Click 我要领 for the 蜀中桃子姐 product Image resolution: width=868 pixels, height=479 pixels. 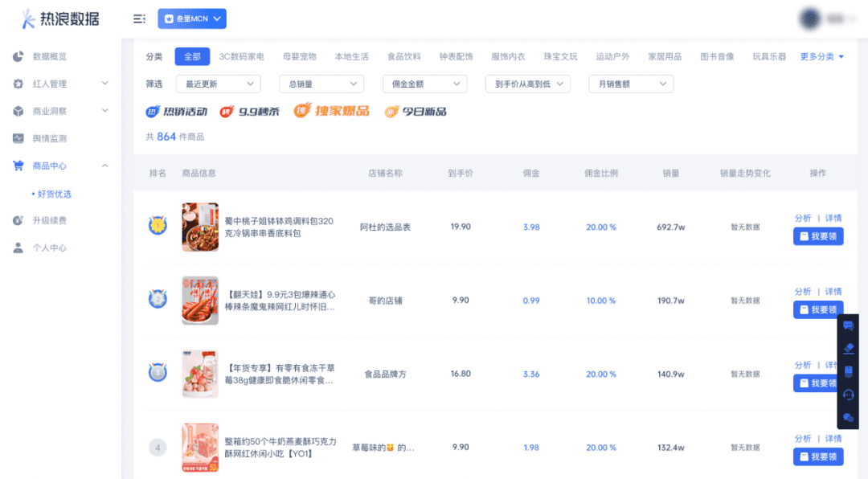pos(818,236)
